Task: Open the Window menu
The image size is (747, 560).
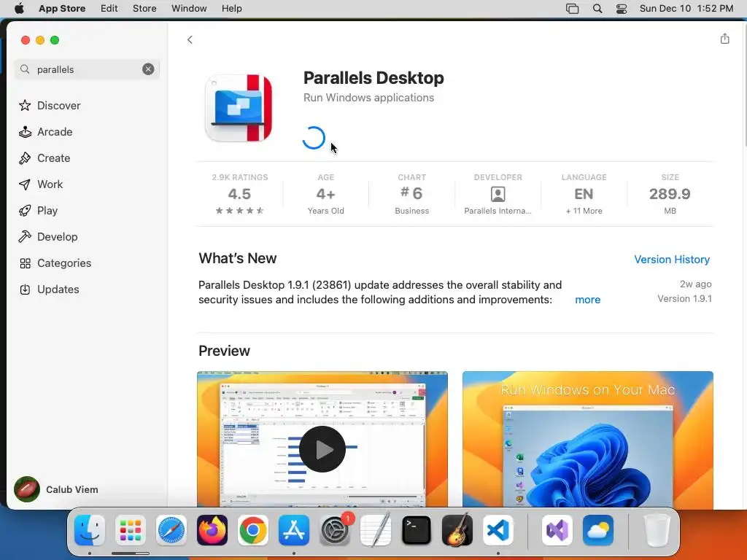Action: coord(189,9)
